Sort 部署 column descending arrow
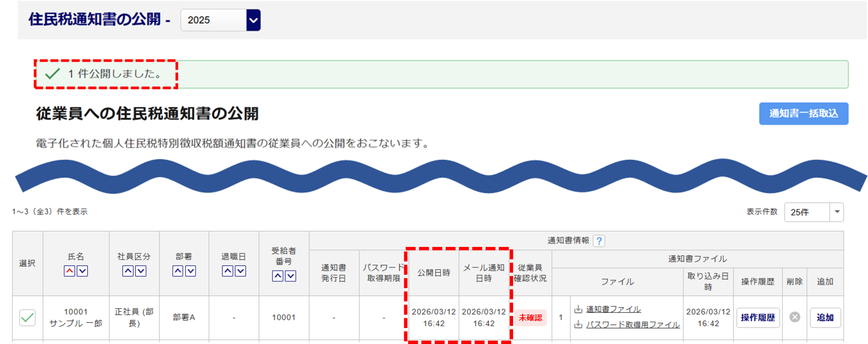The image size is (868, 344). point(191,271)
